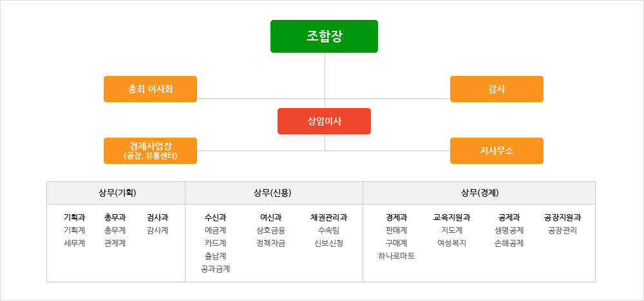The height and width of the screenshot is (301, 644).
Task: Click the 상무(경제) table header
Action: click(x=479, y=193)
